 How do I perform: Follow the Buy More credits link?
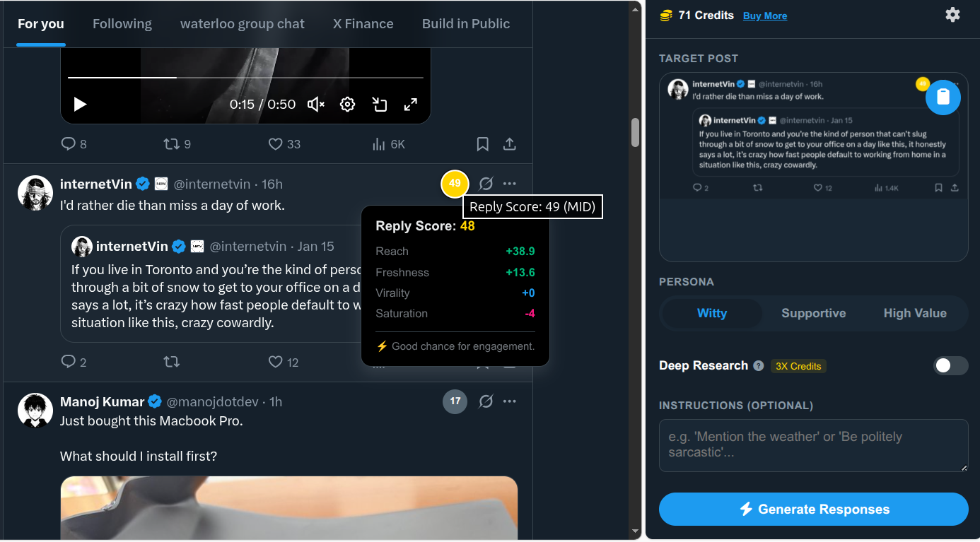765,16
